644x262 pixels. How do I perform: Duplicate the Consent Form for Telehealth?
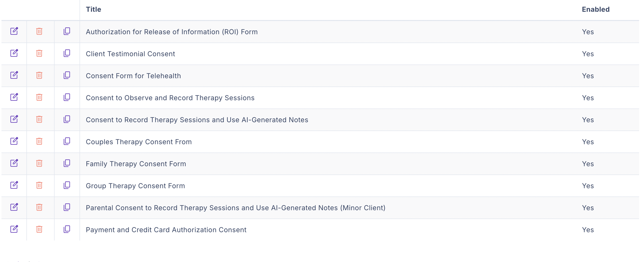coord(67,75)
